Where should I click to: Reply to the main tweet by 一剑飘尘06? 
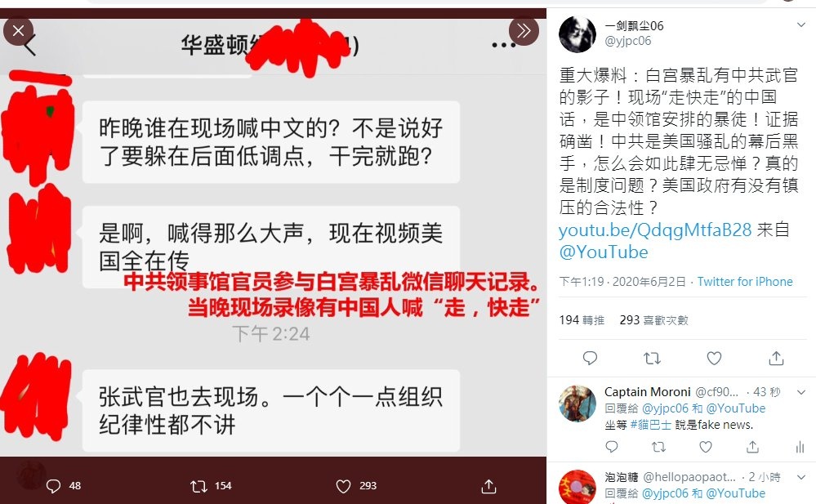tap(590, 359)
